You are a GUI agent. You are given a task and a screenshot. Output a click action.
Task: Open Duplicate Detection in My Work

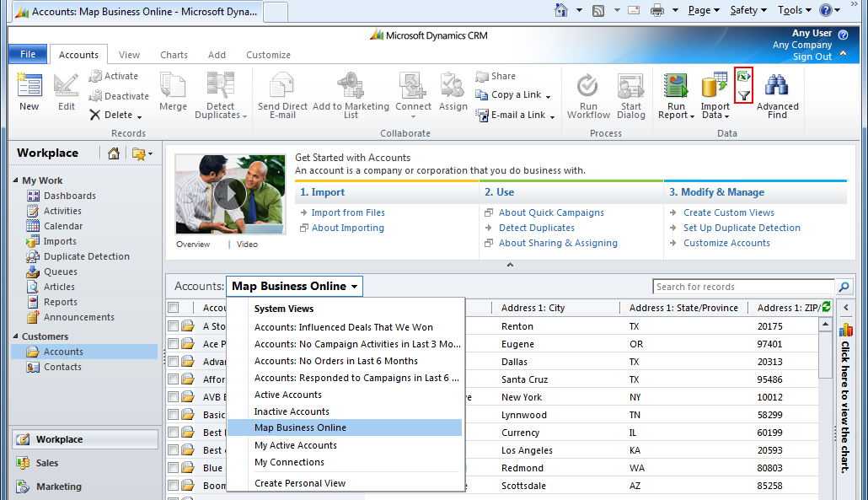click(86, 256)
